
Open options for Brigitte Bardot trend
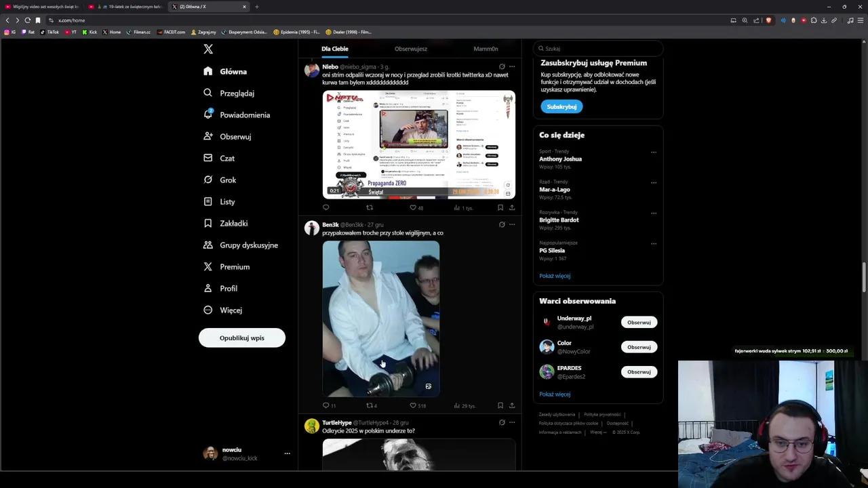click(654, 213)
